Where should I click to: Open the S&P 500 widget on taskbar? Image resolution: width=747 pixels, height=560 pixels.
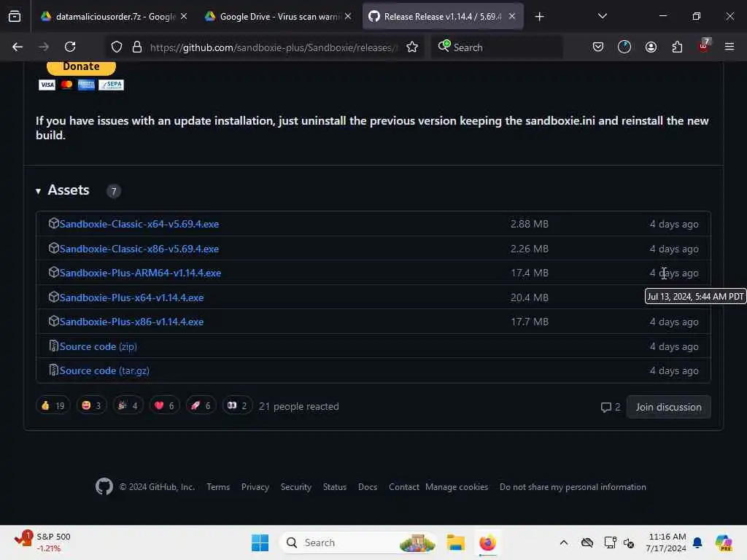pos(42,542)
